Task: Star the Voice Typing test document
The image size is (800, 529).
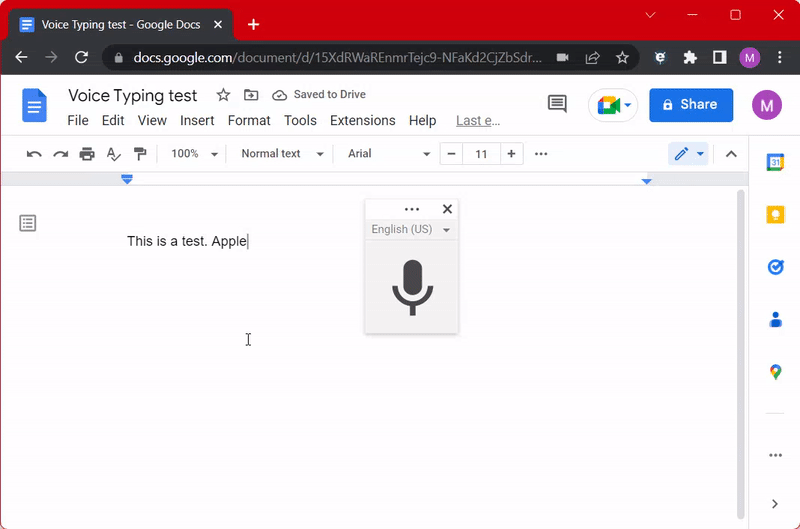Action: point(223,95)
